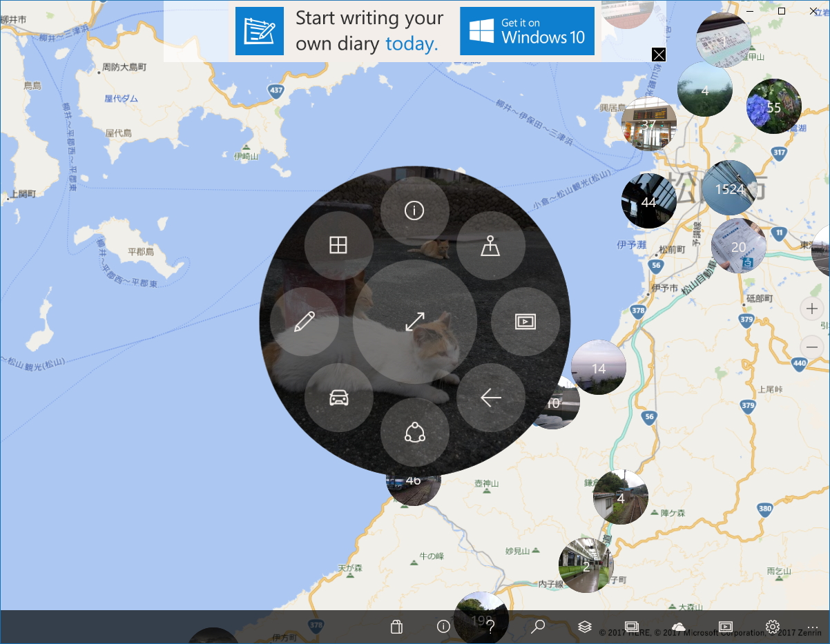The height and width of the screenshot is (644, 830).
Task: Open the store bag icon in bottom bar
Action: click(396, 627)
